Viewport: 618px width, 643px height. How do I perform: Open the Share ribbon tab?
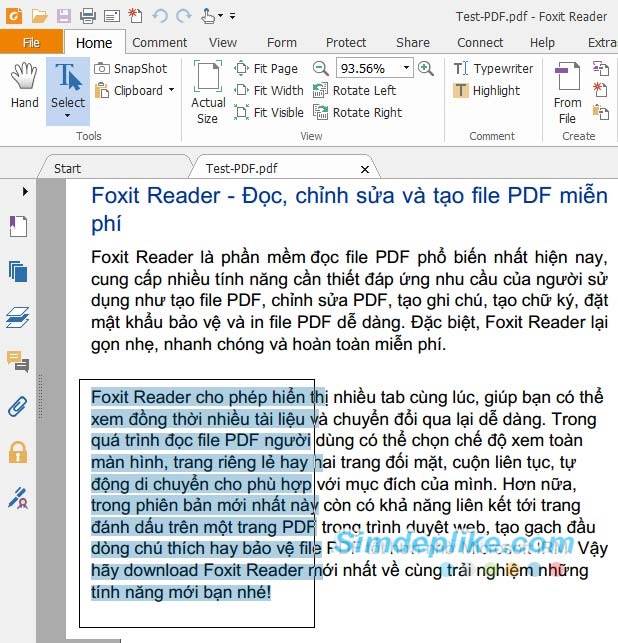(x=413, y=42)
